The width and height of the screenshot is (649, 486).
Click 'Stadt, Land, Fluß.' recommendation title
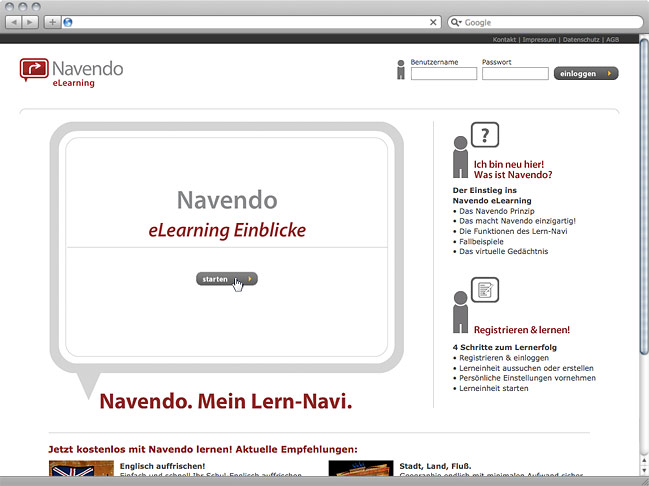[435, 466]
